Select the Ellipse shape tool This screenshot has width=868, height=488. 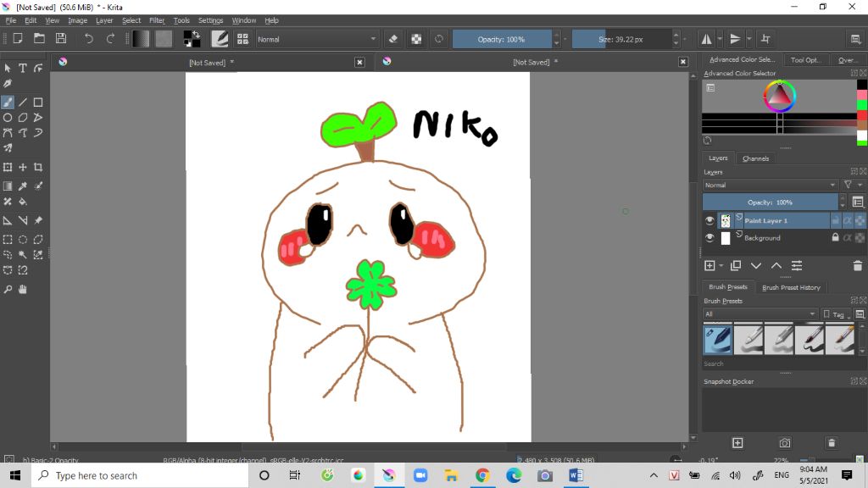(8, 117)
